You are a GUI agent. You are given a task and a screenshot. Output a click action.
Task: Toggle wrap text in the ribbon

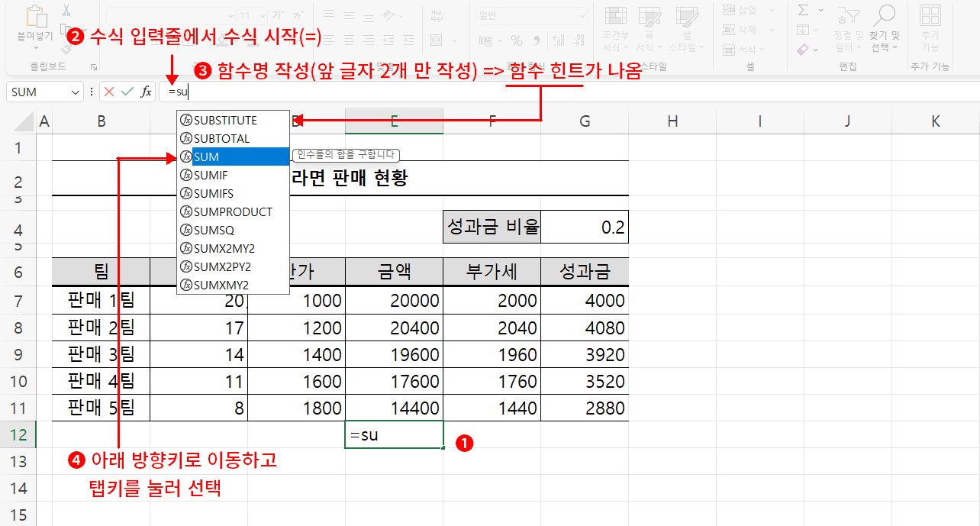tap(437, 15)
